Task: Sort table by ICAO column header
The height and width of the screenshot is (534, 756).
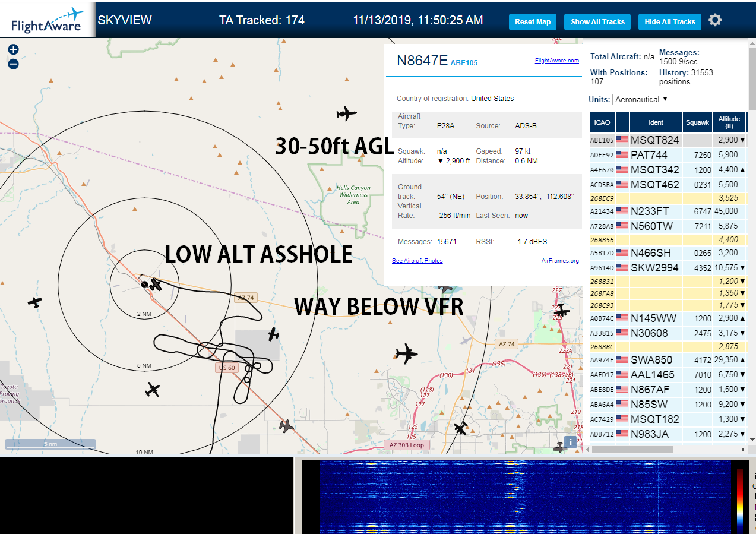Action: 602,122
